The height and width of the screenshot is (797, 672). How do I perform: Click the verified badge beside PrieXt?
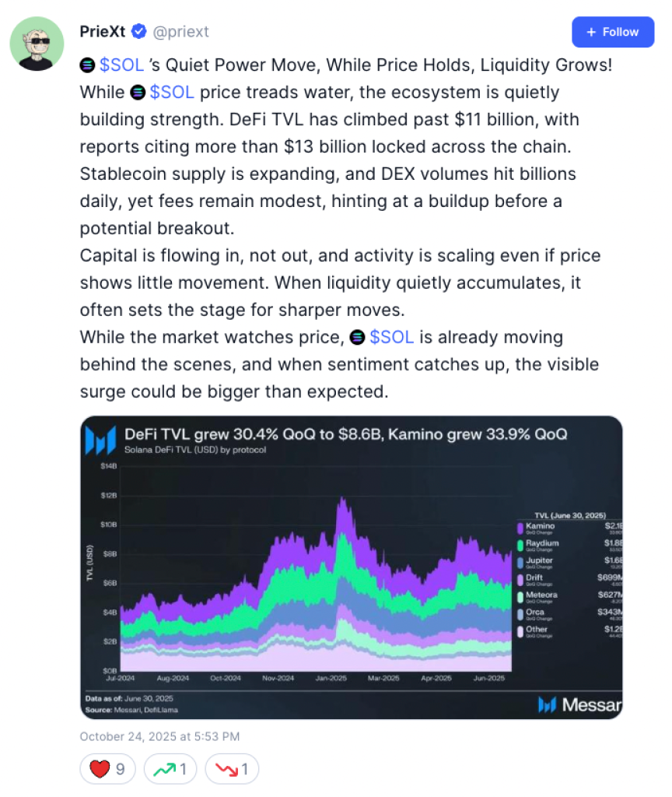pos(139,32)
